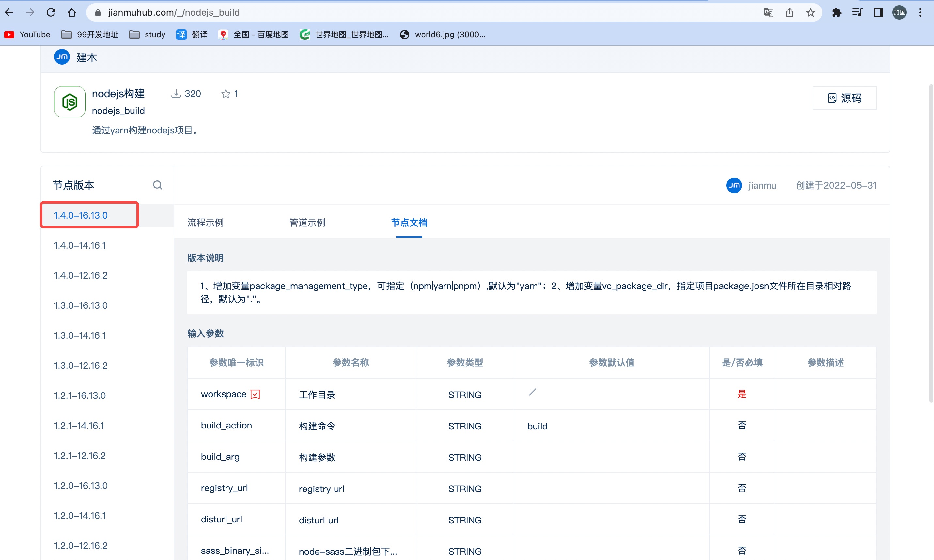The height and width of the screenshot is (560, 934).
Task: Click the site lock icon in address bar
Action: pos(98,12)
